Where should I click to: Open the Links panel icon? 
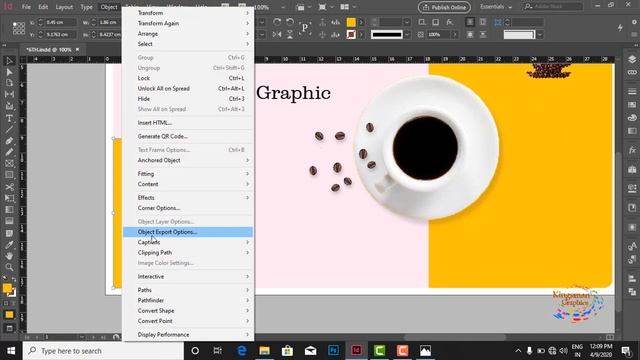click(x=632, y=72)
